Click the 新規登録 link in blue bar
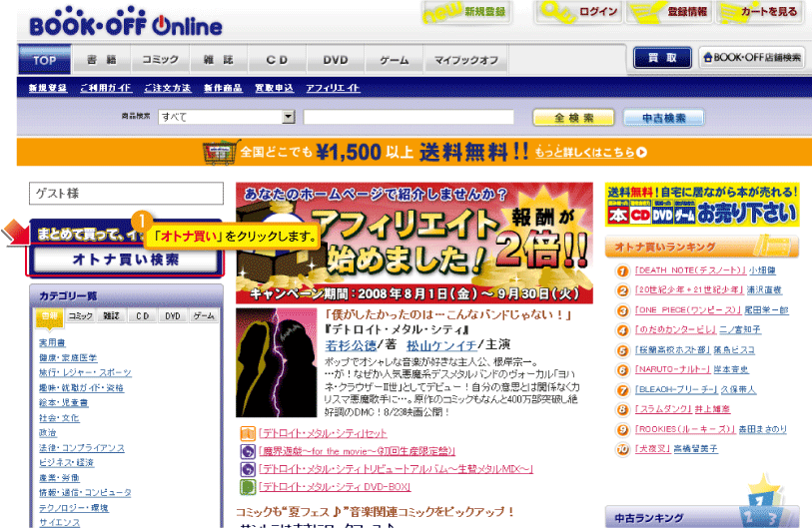This screenshot has width=812, height=528. 48,88
